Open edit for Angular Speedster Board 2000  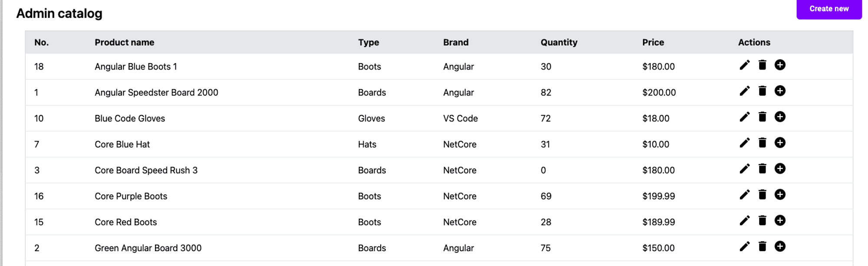pyautogui.click(x=745, y=91)
